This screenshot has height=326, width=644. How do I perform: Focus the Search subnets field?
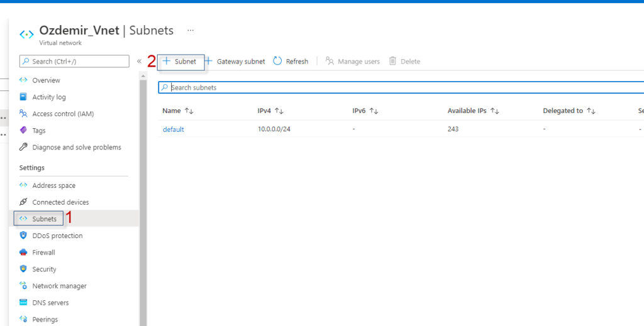[x=401, y=87]
